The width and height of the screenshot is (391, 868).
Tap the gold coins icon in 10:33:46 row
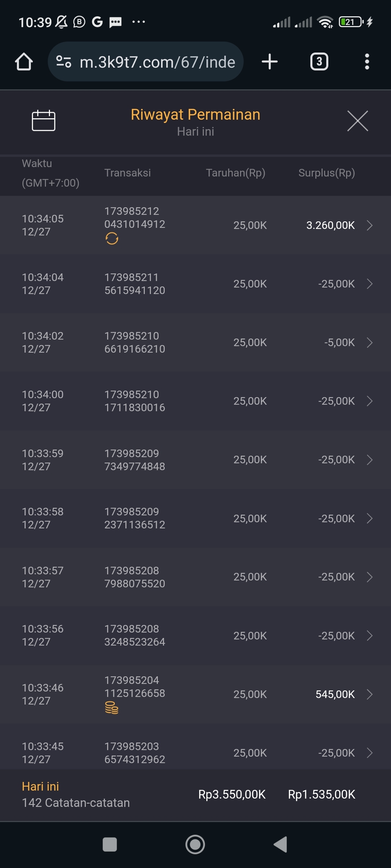pos(112,708)
